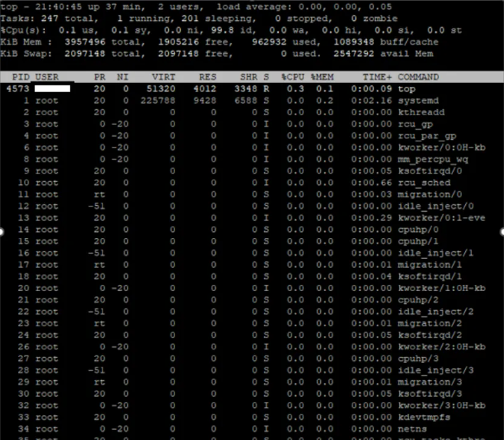Click the 0:02.16 time for systemd
Screen dimensions: 504x440
click(371, 101)
